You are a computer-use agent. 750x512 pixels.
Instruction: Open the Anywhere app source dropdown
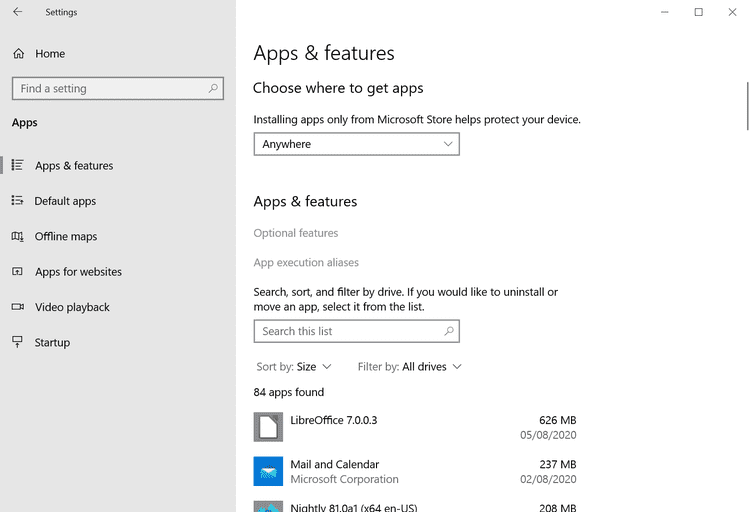click(357, 144)
